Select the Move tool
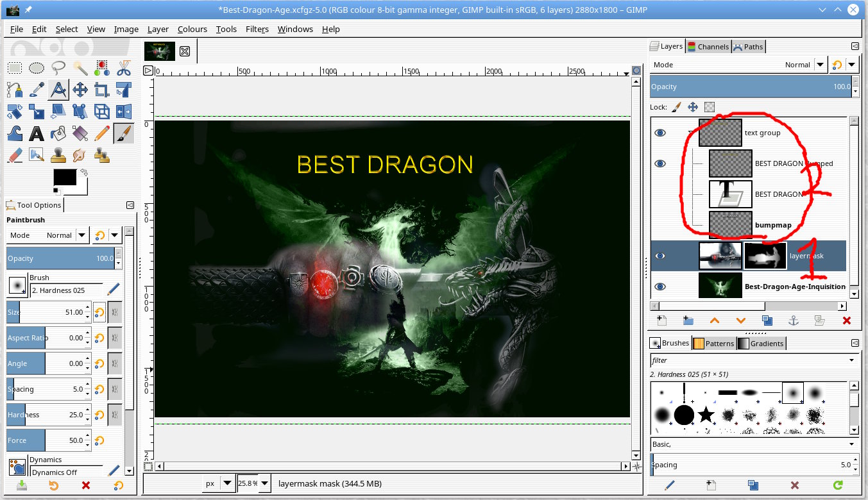 coord(80,89)
